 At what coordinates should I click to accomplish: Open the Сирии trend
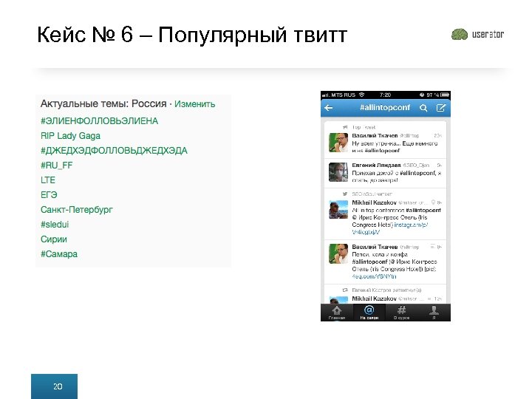(54, 239)
